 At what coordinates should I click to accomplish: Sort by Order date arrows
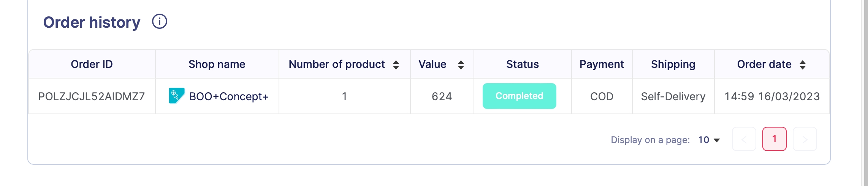point(803,65)
